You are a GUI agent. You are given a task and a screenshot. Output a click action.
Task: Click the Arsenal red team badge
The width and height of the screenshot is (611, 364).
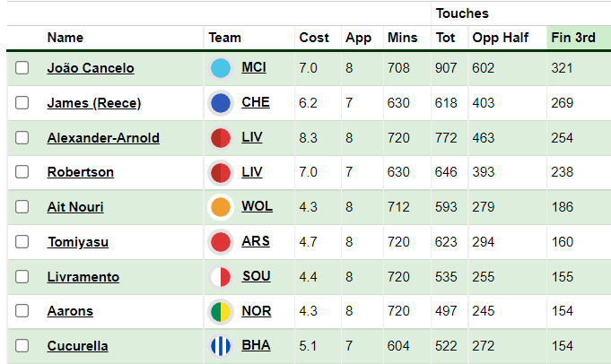click(x=221, y=242)
